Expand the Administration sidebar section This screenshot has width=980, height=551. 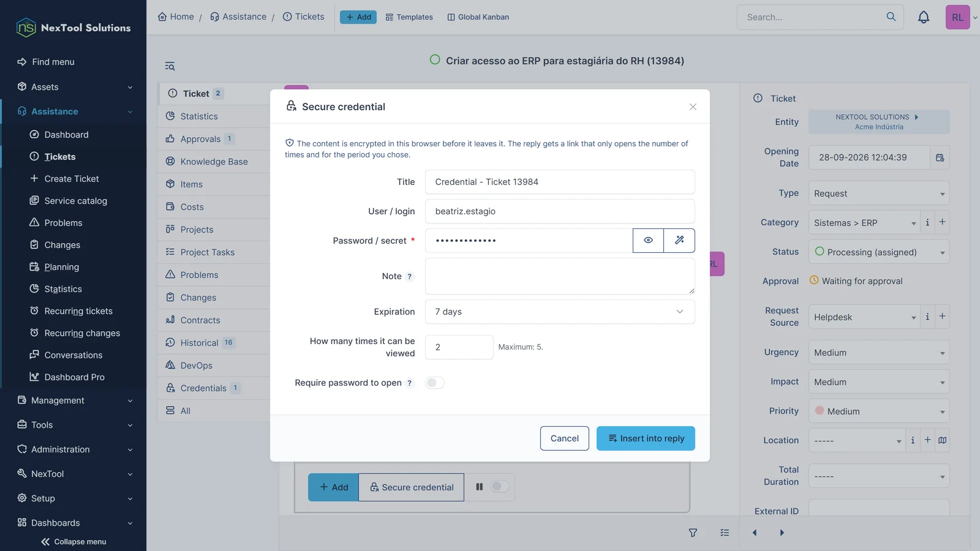[73, 449]
